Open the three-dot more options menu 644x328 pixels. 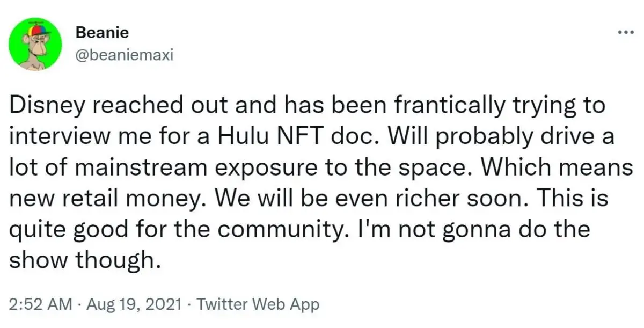626,32
